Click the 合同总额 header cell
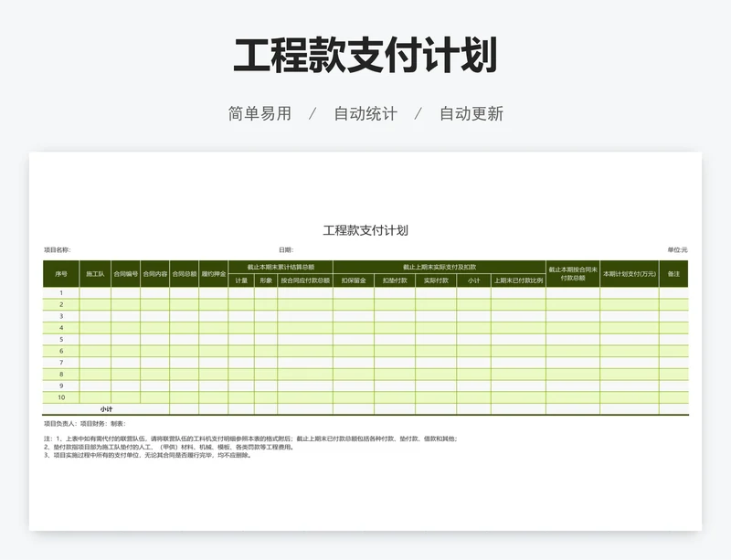 point(184,274)
